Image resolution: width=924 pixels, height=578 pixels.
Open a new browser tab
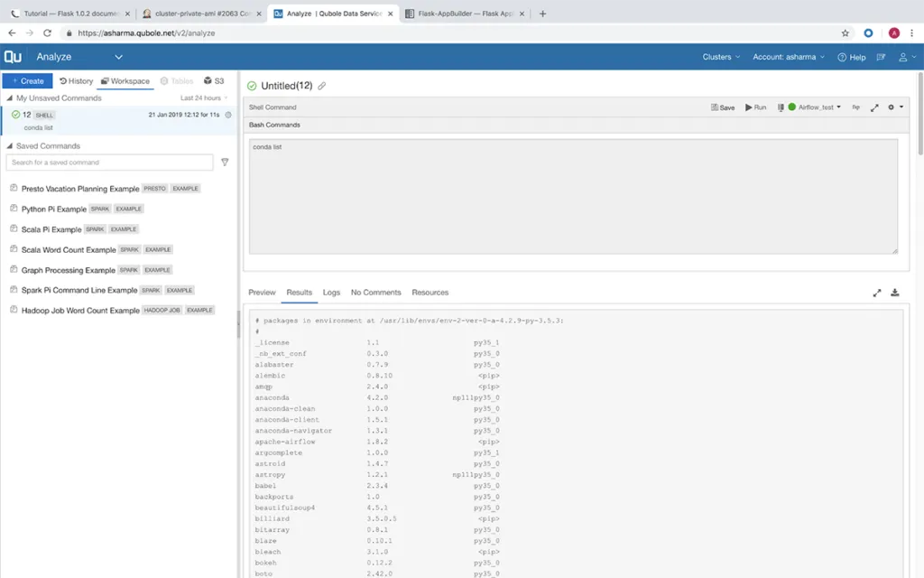tap(542, 14)
